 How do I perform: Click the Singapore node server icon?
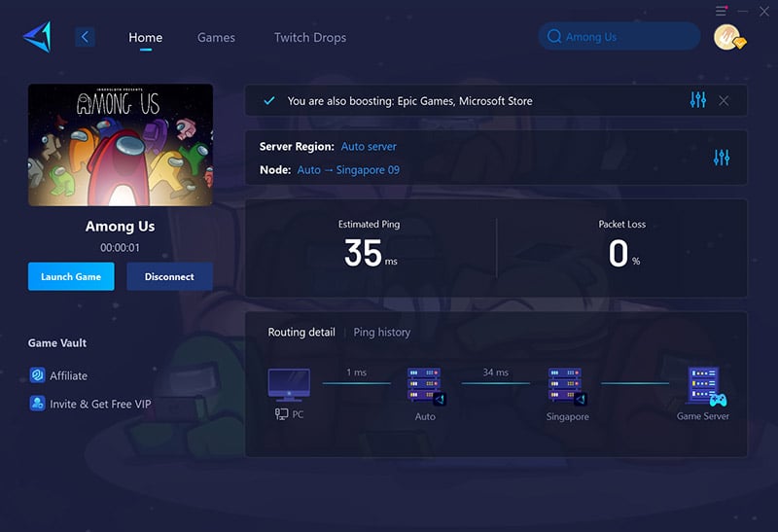567,386
